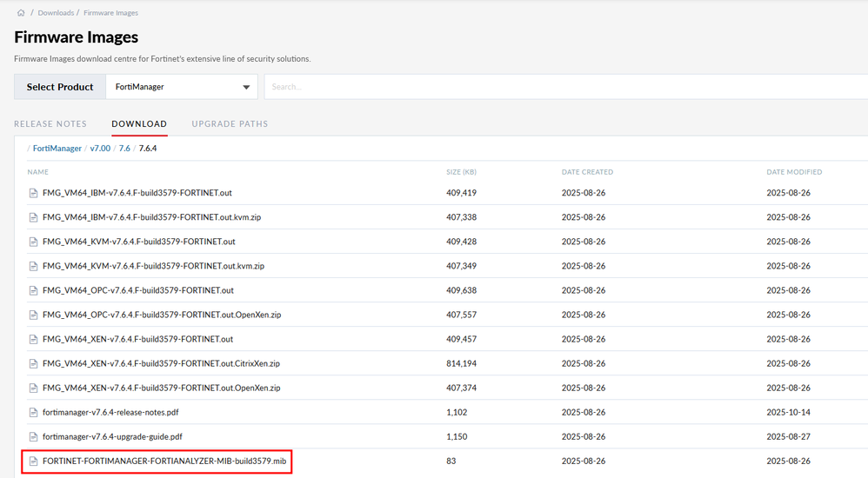Select the 7.6.4 current folder text

coord(148,149)
